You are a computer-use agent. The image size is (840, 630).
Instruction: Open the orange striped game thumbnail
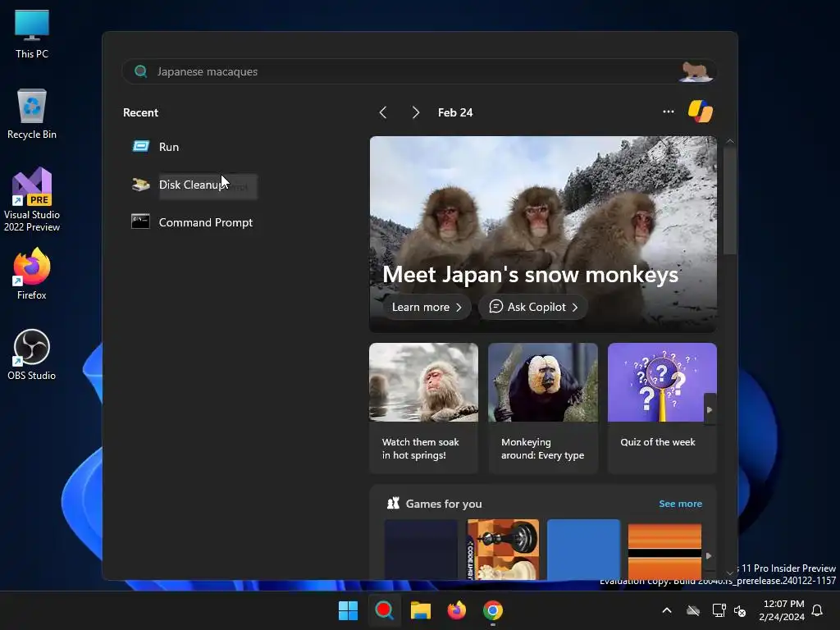664,550
